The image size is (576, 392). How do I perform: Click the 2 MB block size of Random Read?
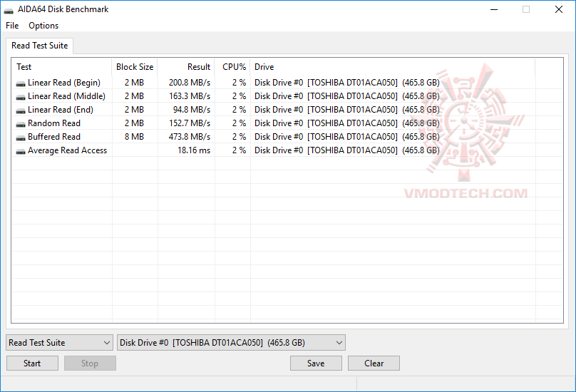(134, 123)
